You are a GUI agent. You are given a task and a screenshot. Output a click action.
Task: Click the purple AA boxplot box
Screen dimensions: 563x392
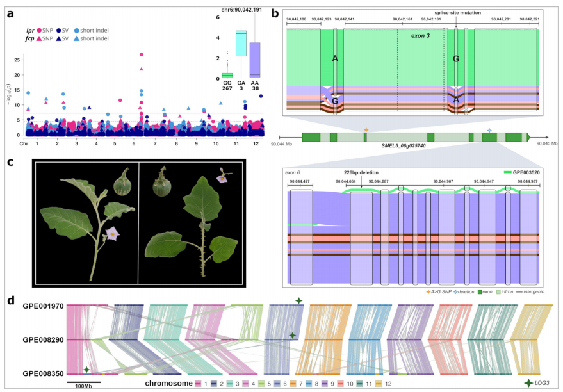click(x=254, y=60)
